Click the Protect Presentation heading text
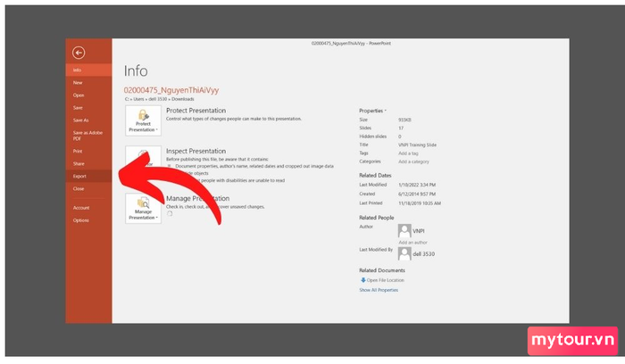This screenshot has width=625, height=364. coord(196,111)
